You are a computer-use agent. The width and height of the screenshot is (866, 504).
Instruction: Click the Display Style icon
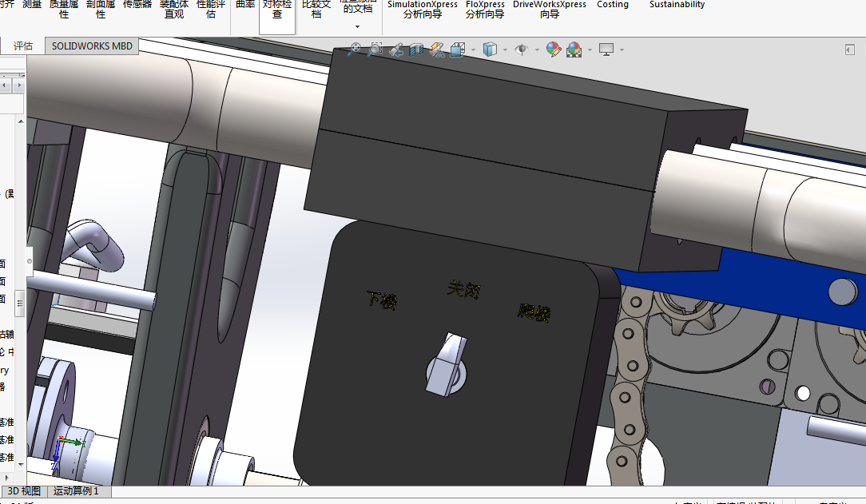click(x=489, y=50)
